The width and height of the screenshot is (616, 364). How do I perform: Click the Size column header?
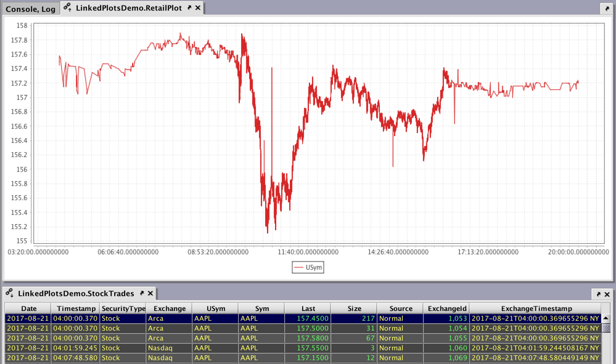[354, 308]
